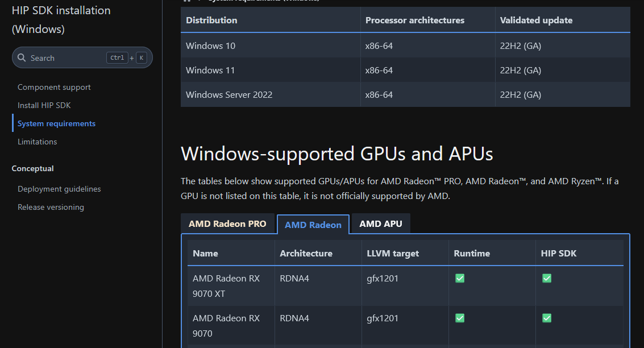Select the AMD Radeon tab
This screenshot has width=644, height=348.
(313, 225)
